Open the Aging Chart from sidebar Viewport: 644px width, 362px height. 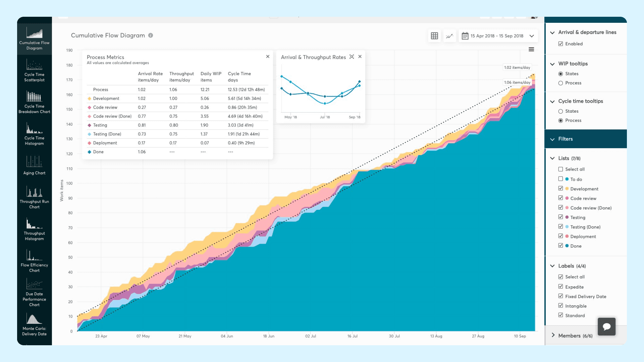tap(34, 165)
